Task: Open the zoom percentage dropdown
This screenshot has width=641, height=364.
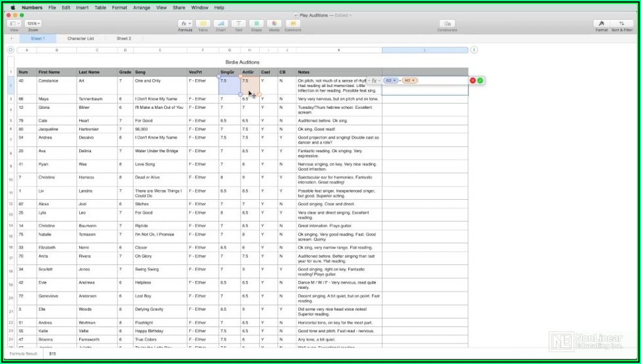Action: (x=33, y=24)
